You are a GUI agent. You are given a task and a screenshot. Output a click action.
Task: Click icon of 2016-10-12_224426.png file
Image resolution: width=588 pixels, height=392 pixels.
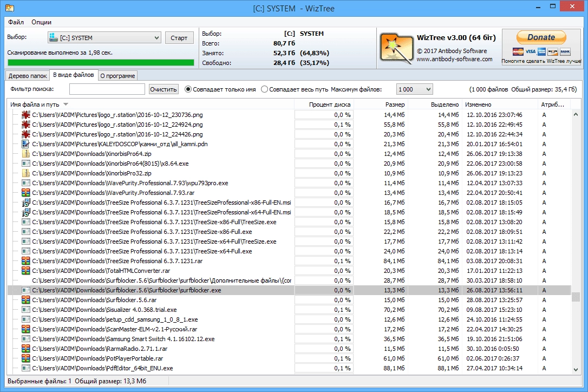[x=26, y=134]
